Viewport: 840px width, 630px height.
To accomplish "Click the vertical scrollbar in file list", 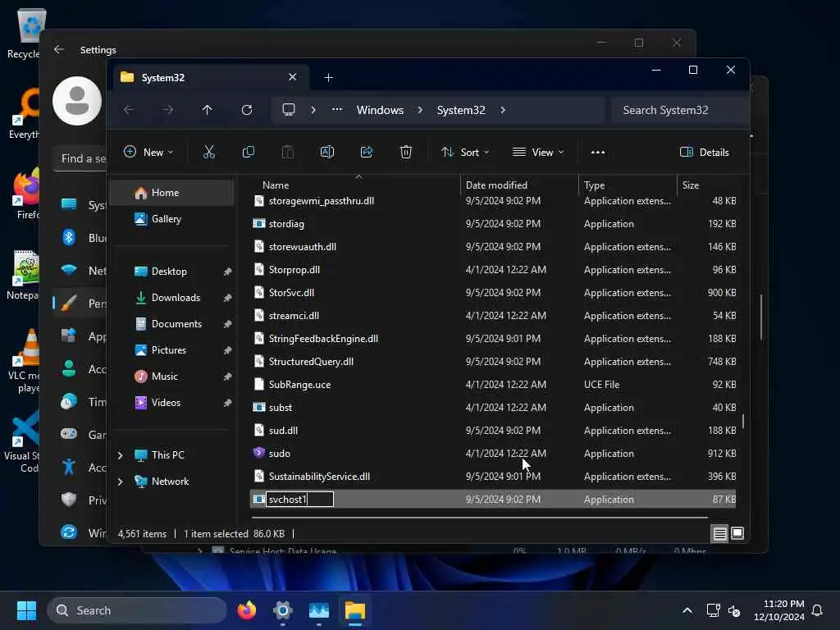I will pyautogui.click(x=743, y=421).
